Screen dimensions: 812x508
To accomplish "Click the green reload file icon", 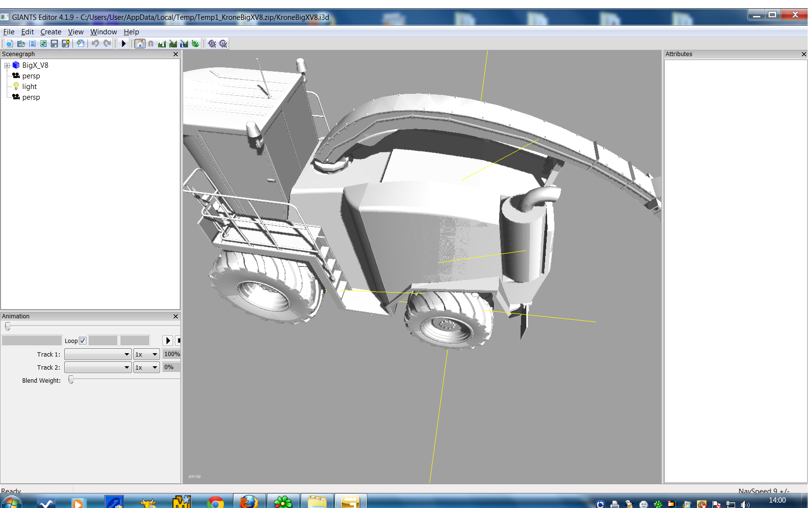I will pos(43,44).
